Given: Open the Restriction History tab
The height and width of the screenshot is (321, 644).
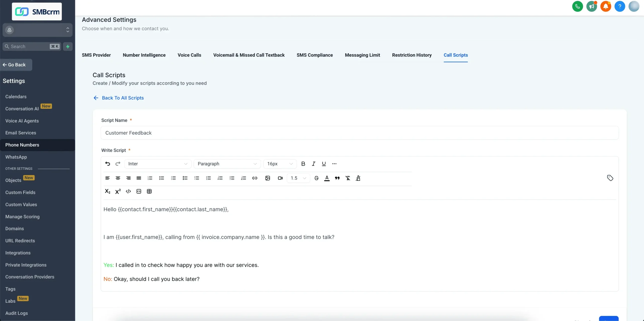Looking at the screenshot, I should (412, 55).
